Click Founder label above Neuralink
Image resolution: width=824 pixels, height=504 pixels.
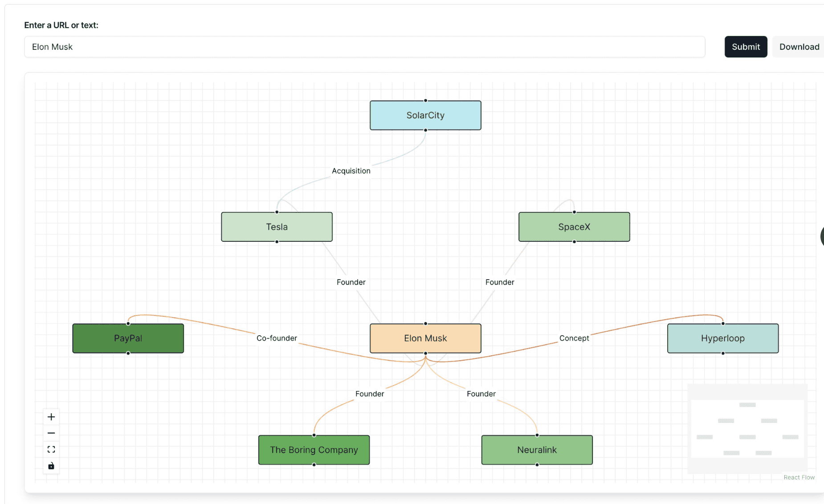(x=481, y=394)
